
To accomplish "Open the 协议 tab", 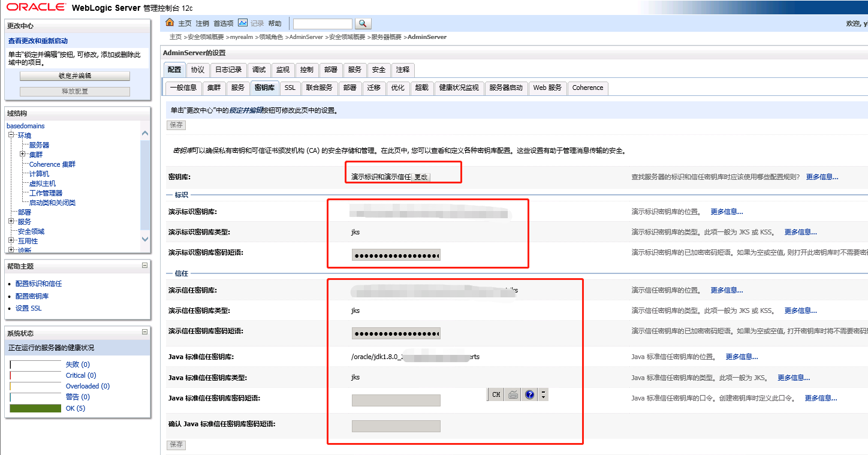I will (198, 70).
